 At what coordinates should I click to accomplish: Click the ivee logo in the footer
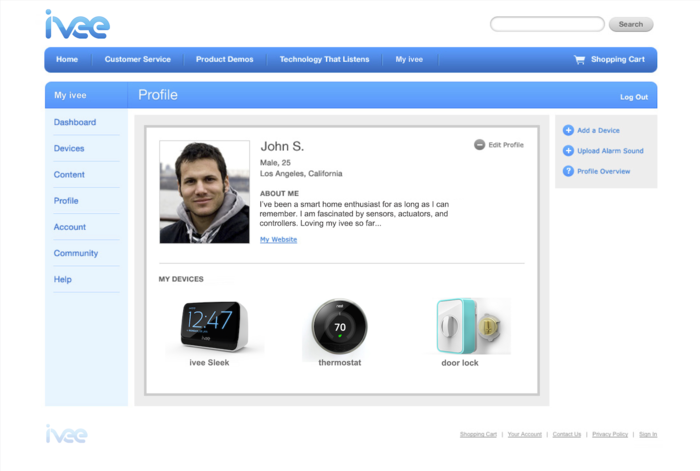[67, 434]
